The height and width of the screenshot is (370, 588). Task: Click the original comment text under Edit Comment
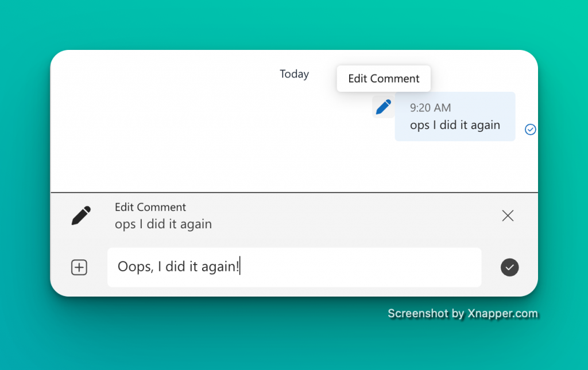163,225
